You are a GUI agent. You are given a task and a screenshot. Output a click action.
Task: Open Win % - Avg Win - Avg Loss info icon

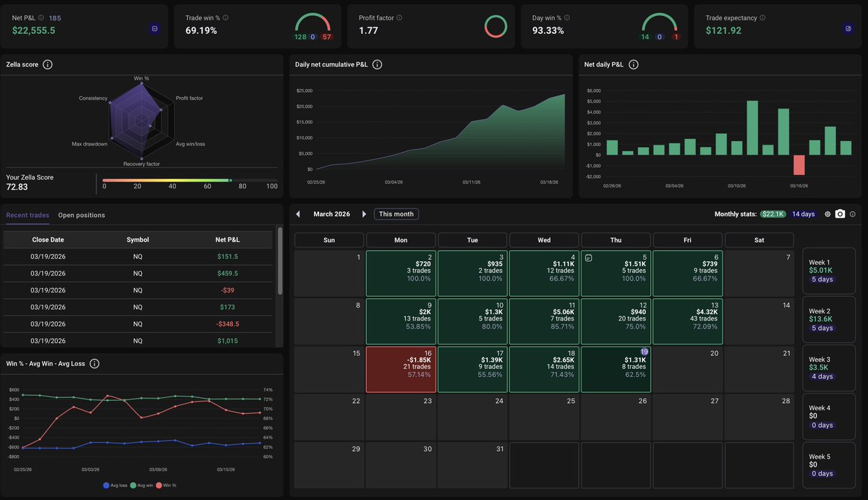tap(95, 363)
